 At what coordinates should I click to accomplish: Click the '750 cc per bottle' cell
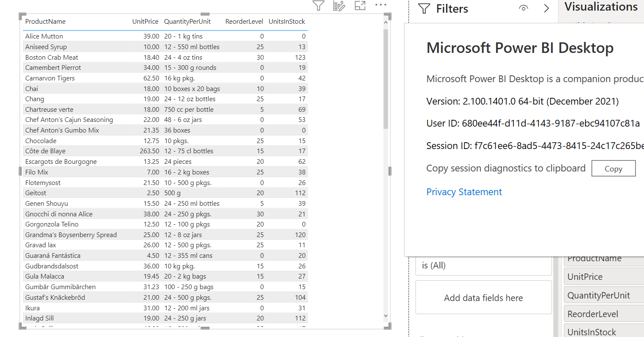[189, 110]
